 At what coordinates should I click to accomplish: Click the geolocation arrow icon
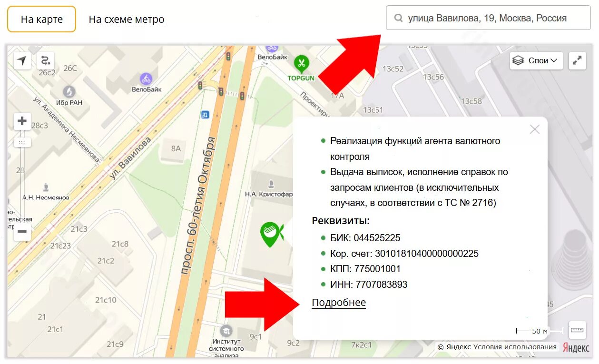(x=22, y=60)
